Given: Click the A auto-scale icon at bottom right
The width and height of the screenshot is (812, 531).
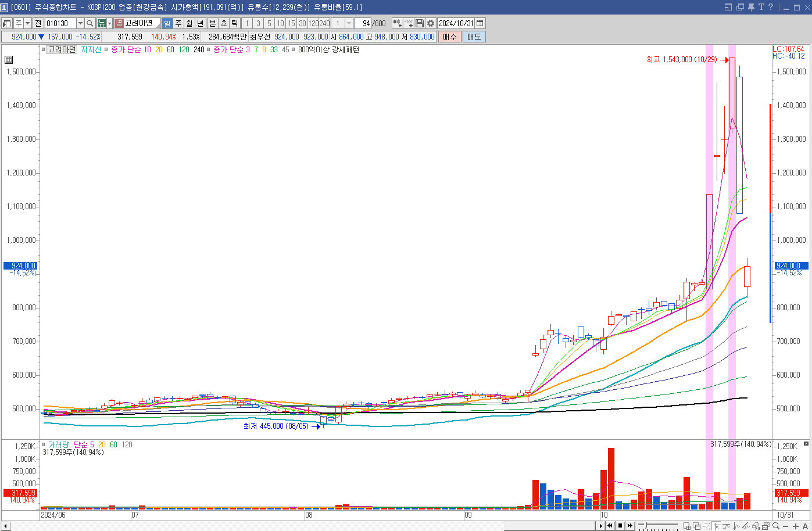Looking at the screenshot, I should click(805, 526).
